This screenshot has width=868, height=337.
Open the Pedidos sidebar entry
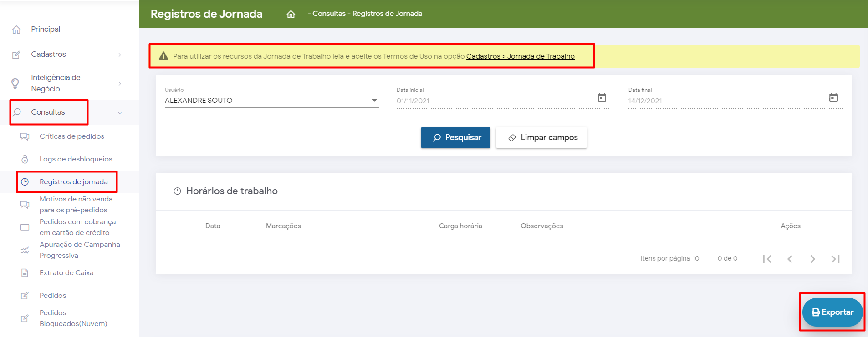(x=53, y=296)
